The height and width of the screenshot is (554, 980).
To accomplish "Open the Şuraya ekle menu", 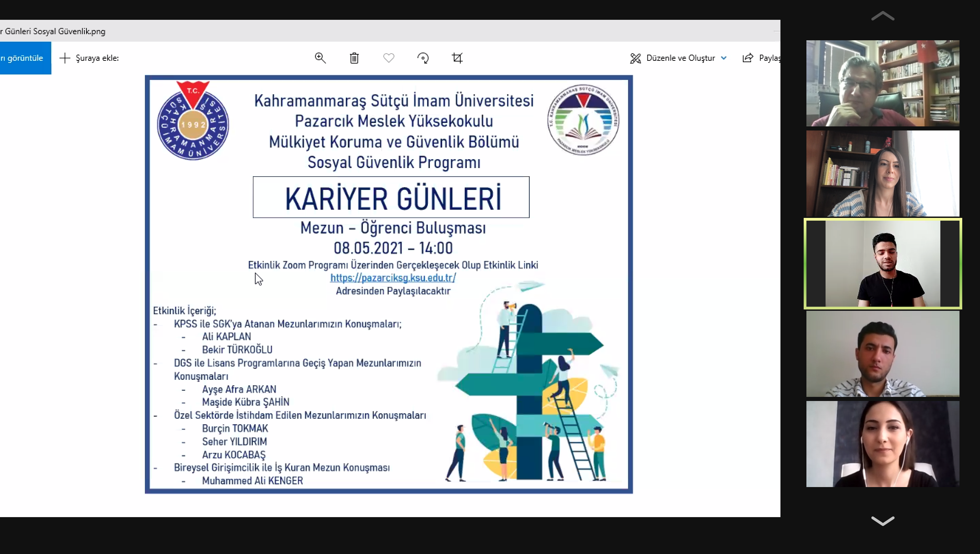I will tap(97, 58).
